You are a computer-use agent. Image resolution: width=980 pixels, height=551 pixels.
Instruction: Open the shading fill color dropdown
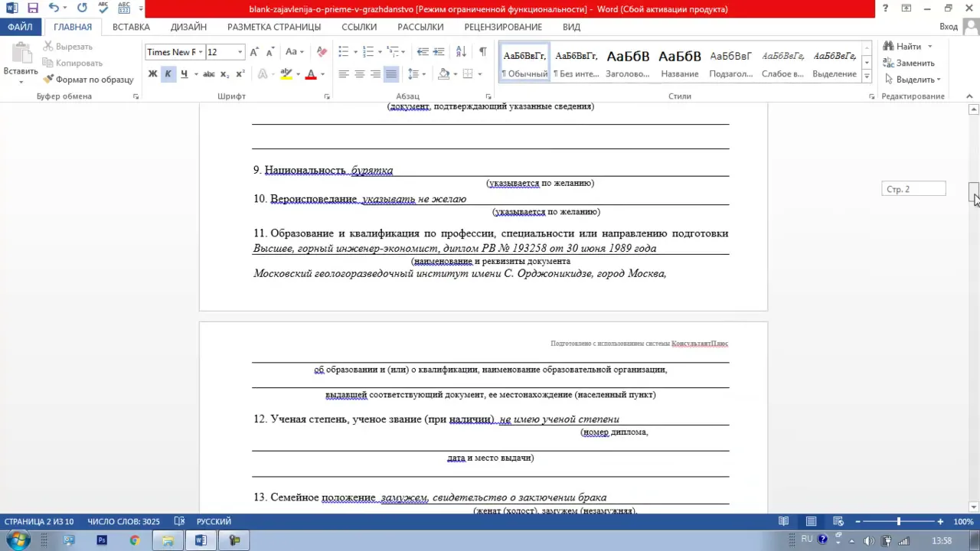pyautogui.click(x=455, y=74)
